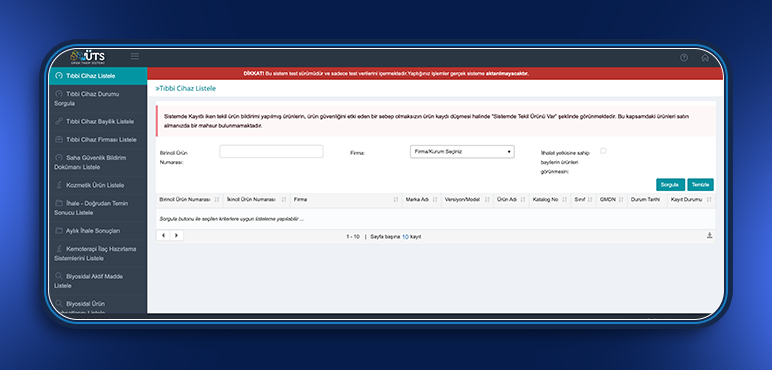Download results with the export icon

(x=709, y=235)
